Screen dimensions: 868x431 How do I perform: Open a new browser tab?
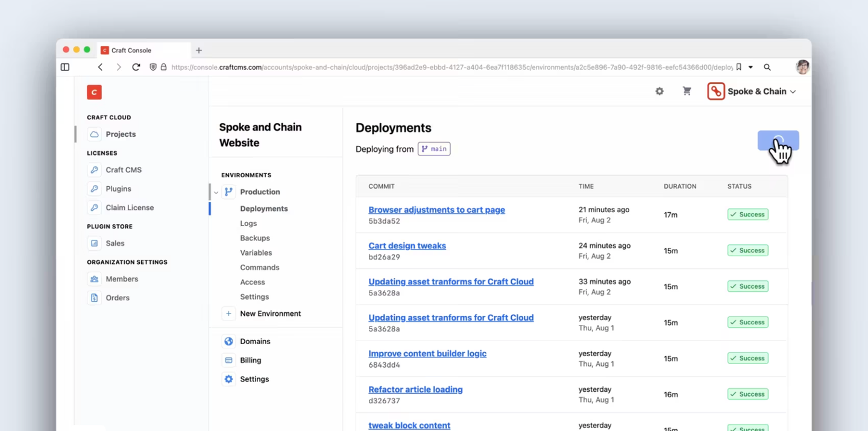(199, 51)
